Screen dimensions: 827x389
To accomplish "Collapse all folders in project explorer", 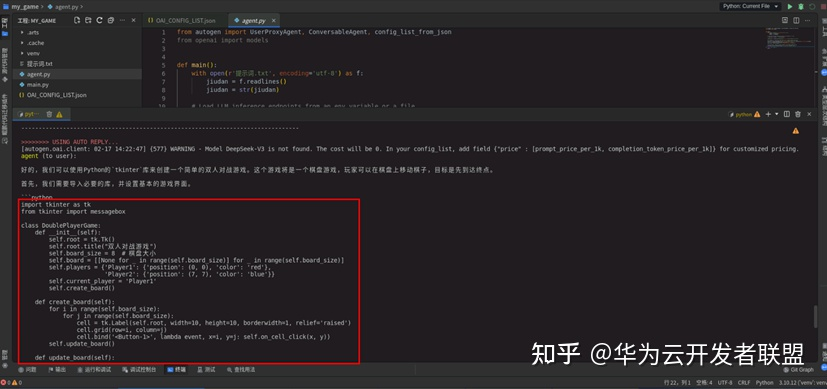I will click(110, 20).
